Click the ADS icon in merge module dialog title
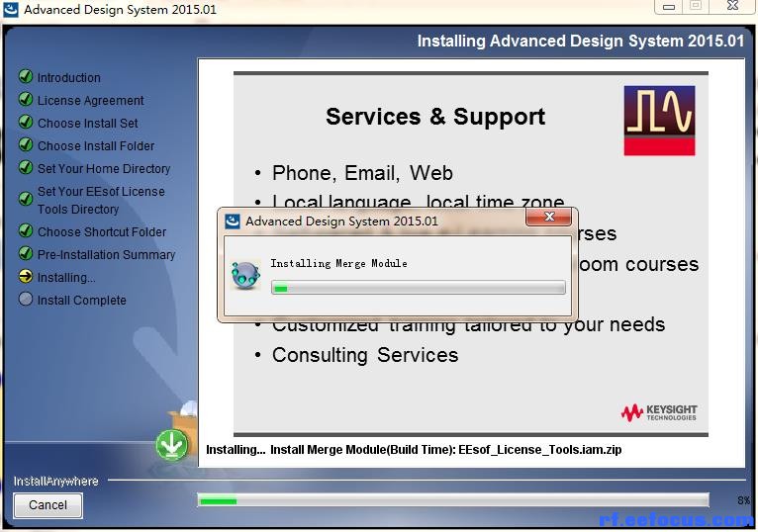 233,222
